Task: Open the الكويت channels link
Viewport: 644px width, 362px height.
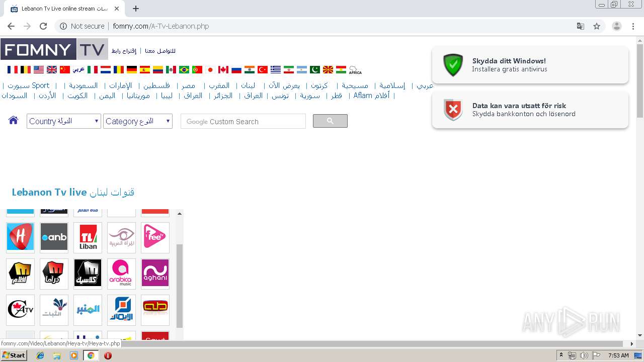Action: [x=77, y=96]
